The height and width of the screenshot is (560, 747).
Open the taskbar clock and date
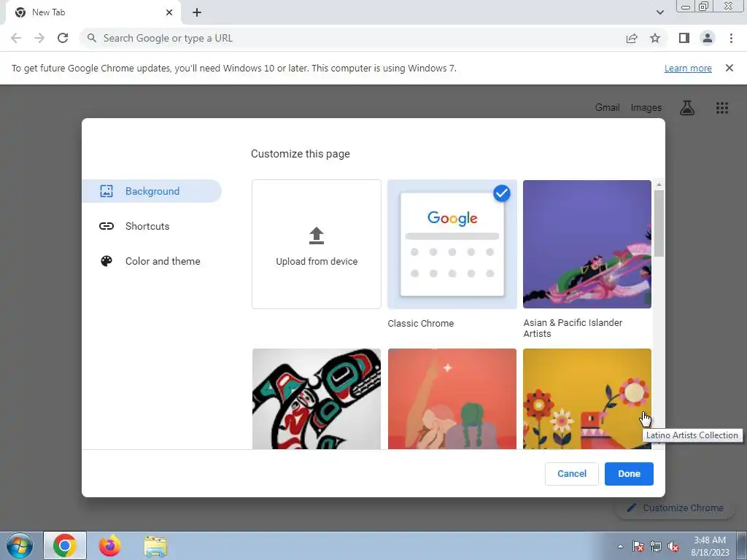click(x=710, y=546)
